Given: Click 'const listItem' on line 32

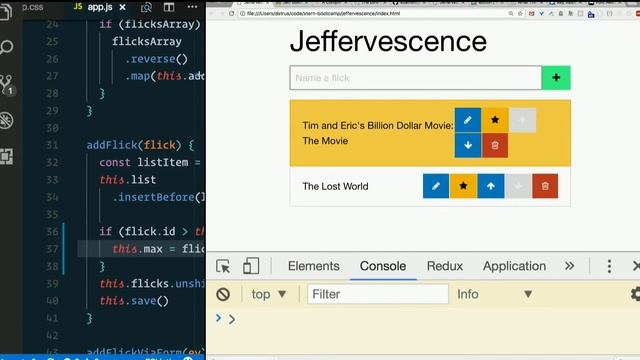Looking at the screenshot, I should click(x=144, y=162).
